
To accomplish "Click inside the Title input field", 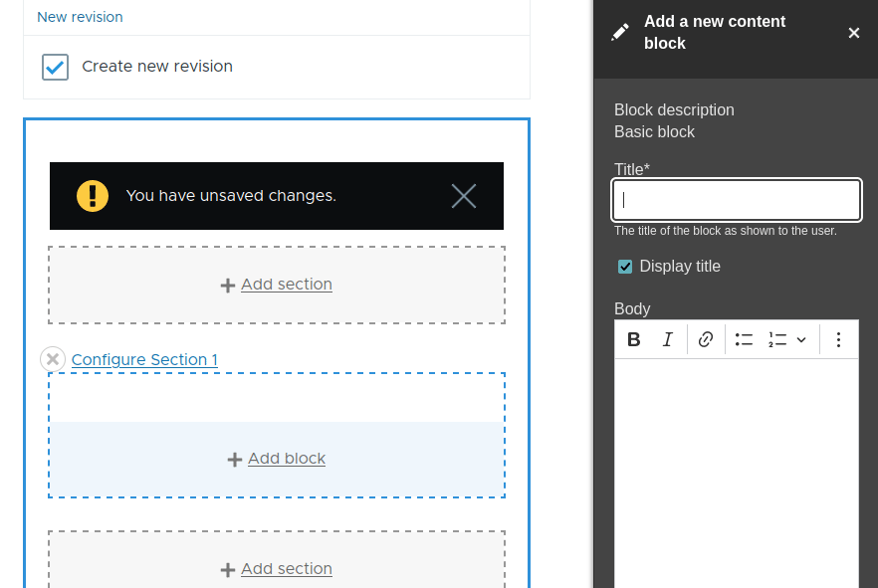I will coord(736,200).
